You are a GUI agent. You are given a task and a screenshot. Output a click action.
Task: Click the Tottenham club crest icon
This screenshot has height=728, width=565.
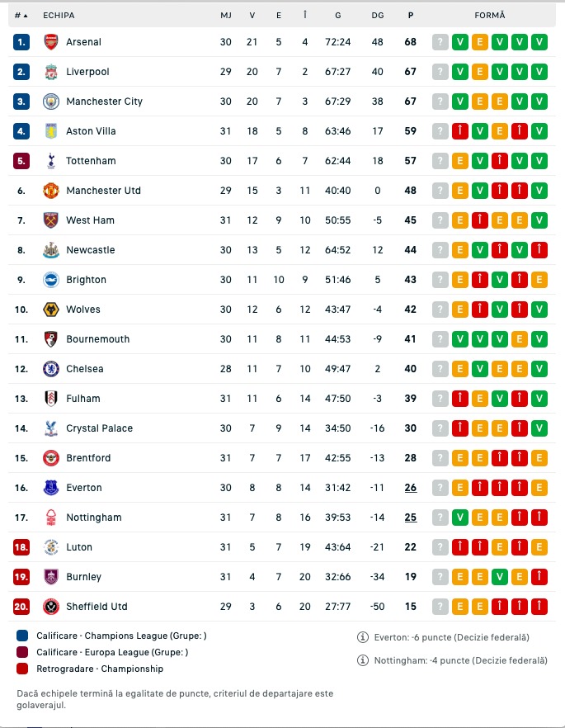(x=51, y=161)
